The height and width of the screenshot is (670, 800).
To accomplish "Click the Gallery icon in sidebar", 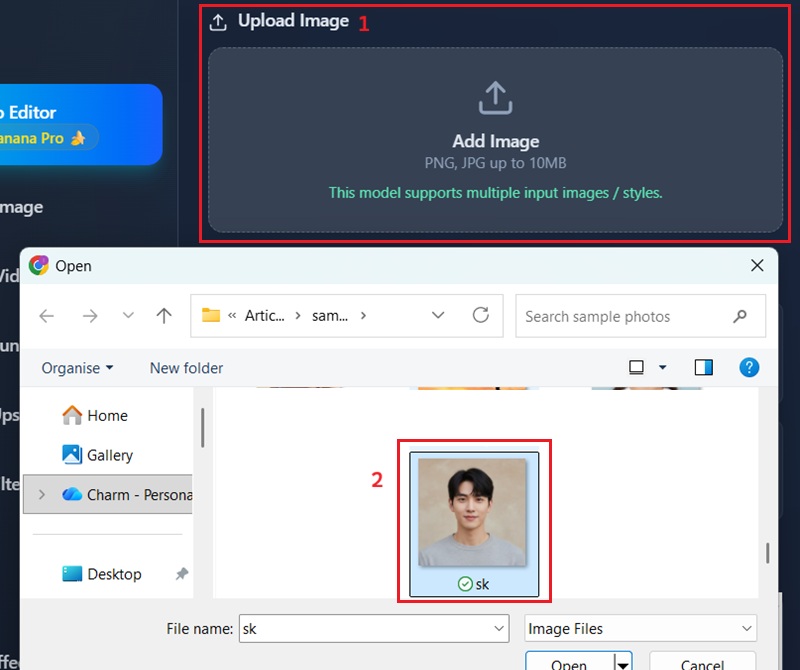I will click(x=72, y=454).
